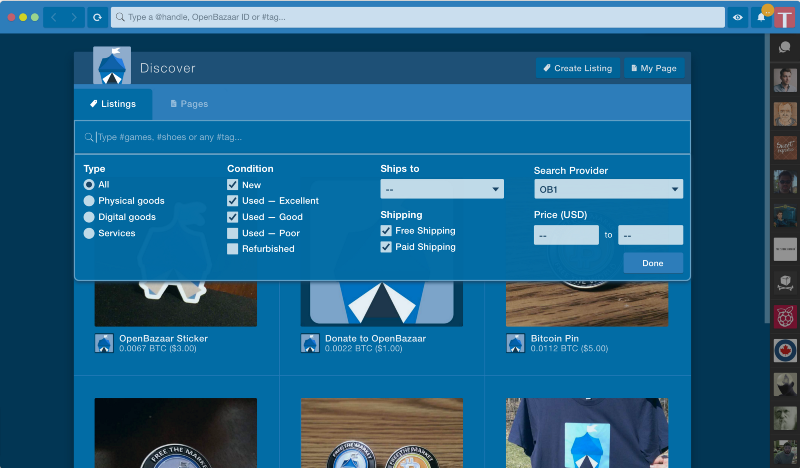Viewport: 800px width, 468px height.
Task: Select Physical goods type
Action: 89,201
